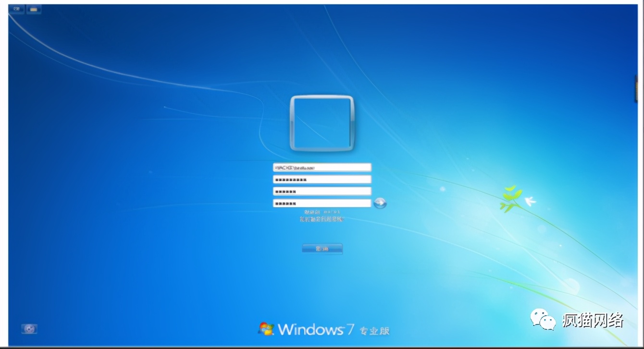Image resolution: width=644 pixels, height=349 pixels.
Task: Click the round arrow submit button
Action: click(x=380, y=203)
